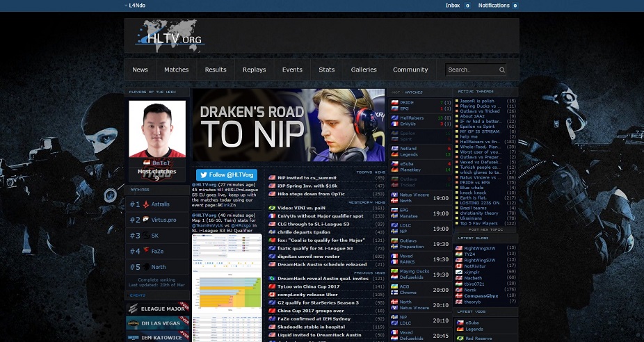The image size is (644, 342).
Task: Go to the Stats page
Action: point(326,70)
